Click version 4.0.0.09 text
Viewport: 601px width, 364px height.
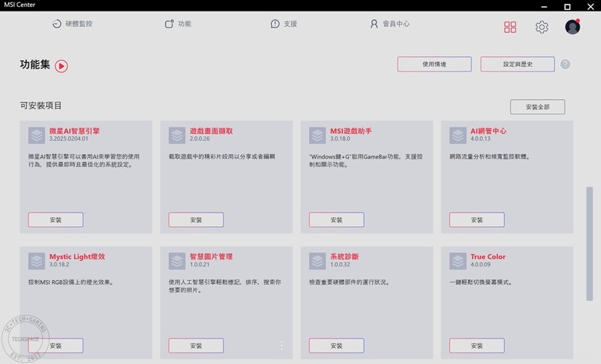point(480,265)
